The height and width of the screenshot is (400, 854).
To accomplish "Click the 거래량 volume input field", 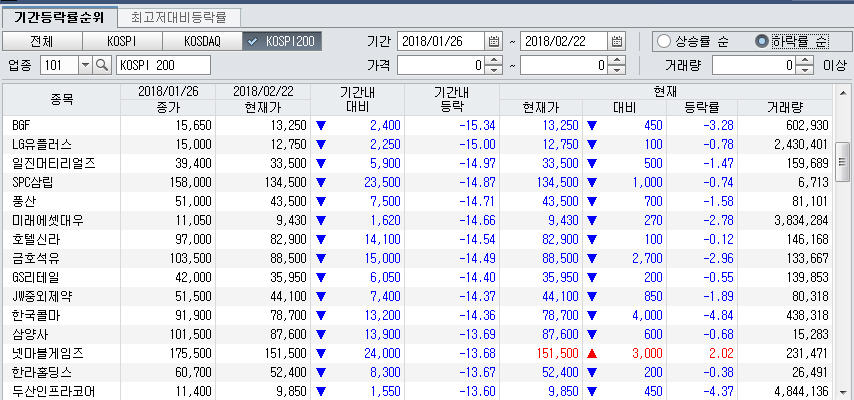I will pos(755,65).
